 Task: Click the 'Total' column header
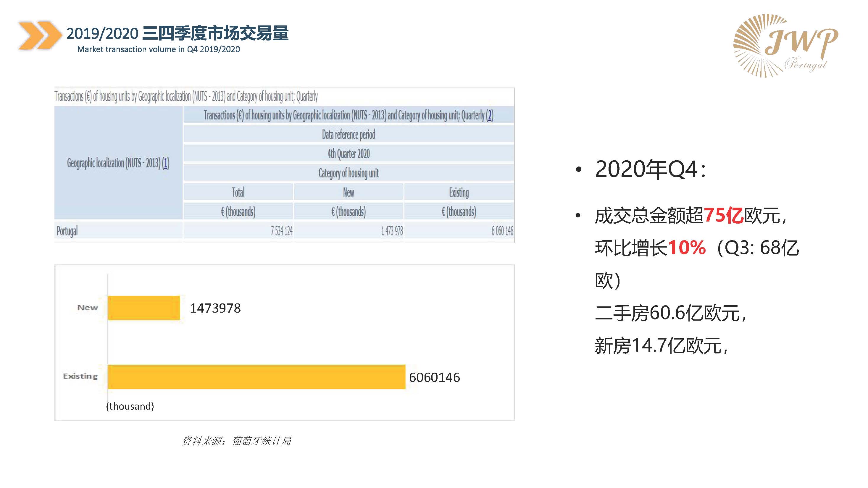tap(238, 192)
